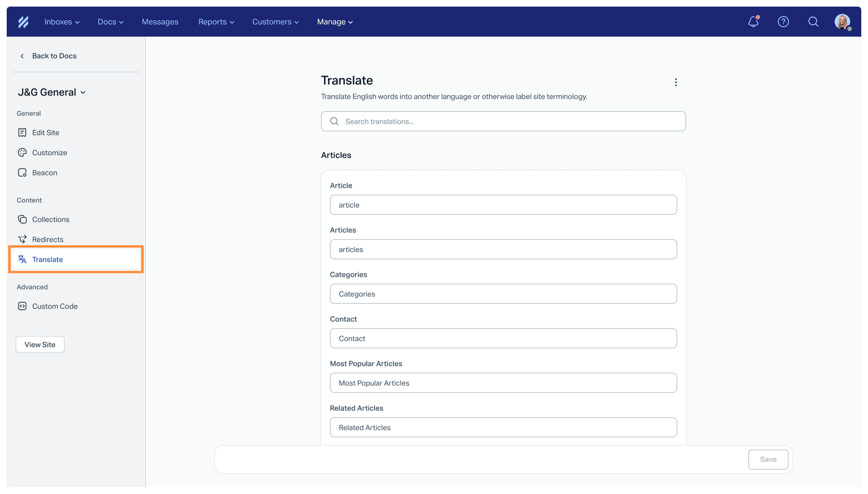Open the Beacon sidebar label

44,173
